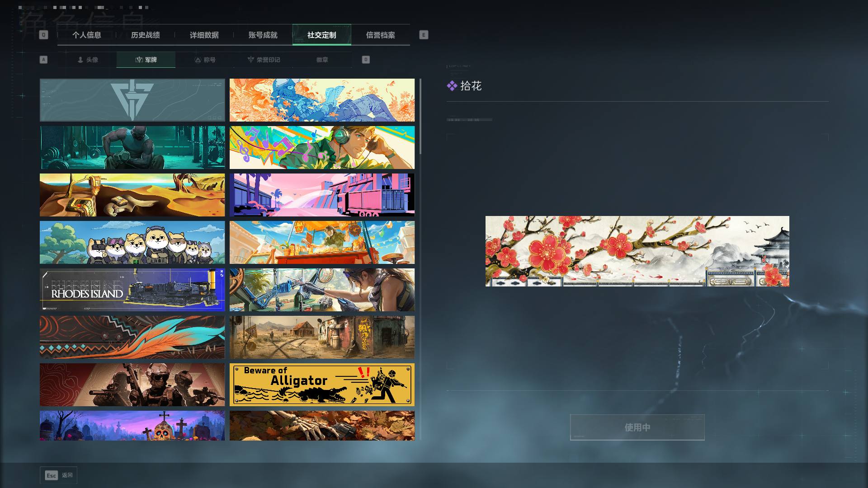Select the orange and teal feather dog tag
This screenshot has height=488, width=868.
coord(132,338)
